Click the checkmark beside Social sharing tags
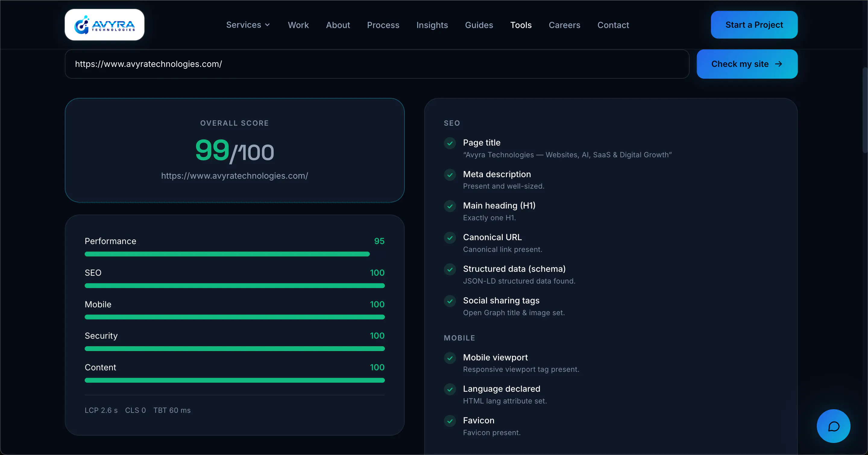 pos(450,301)
